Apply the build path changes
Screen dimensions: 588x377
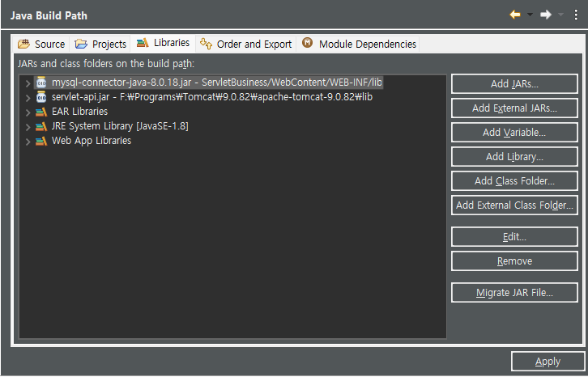548,362
